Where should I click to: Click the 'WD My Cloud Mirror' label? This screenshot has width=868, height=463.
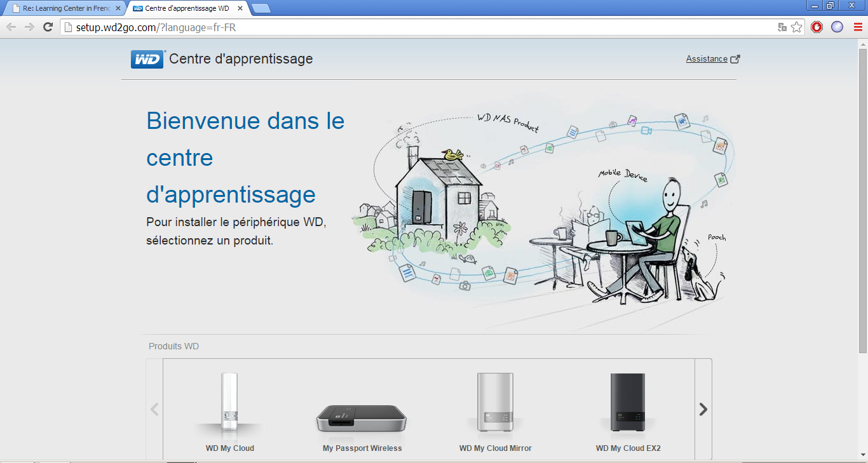click(496, 448)
